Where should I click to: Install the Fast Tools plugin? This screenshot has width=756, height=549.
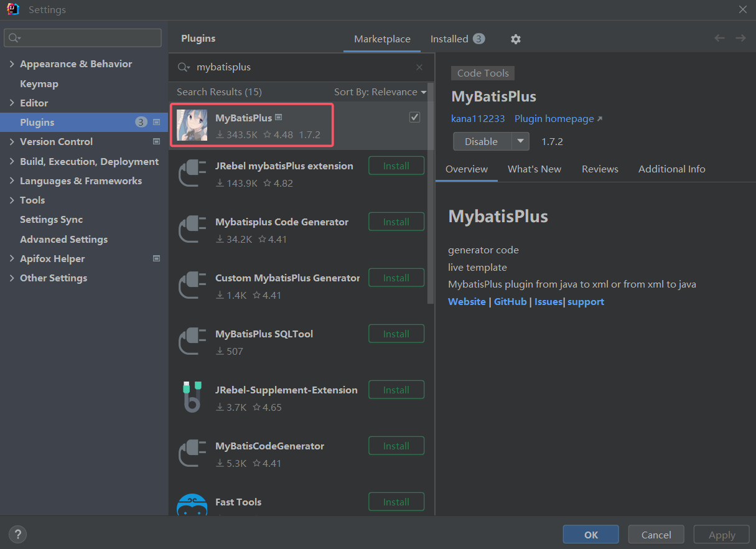click(396, 502)
